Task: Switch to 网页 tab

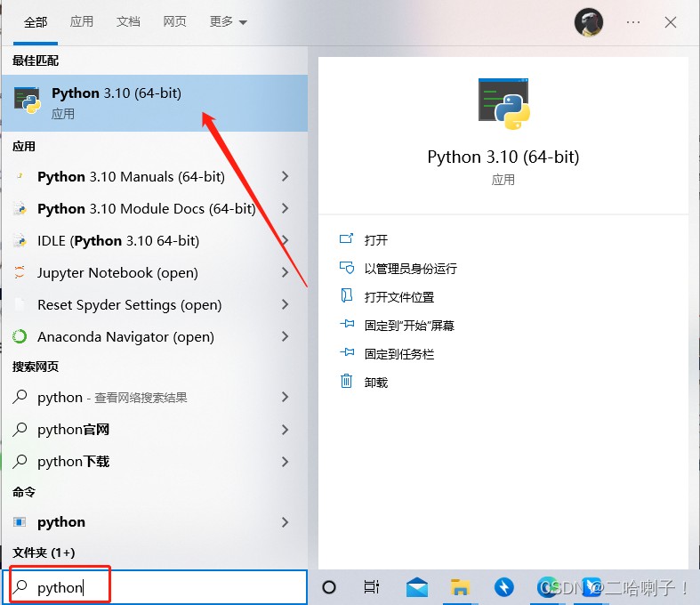Action: point(174,21)
